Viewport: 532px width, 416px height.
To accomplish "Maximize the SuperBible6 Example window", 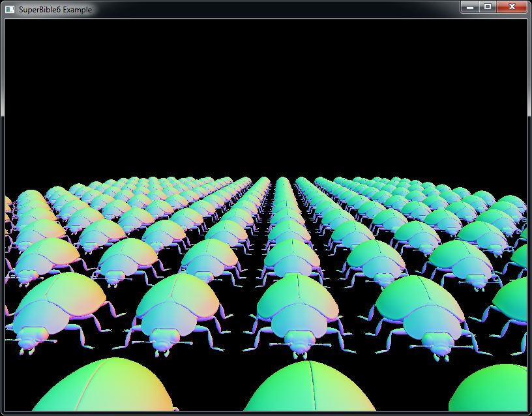I will point(487,7).
